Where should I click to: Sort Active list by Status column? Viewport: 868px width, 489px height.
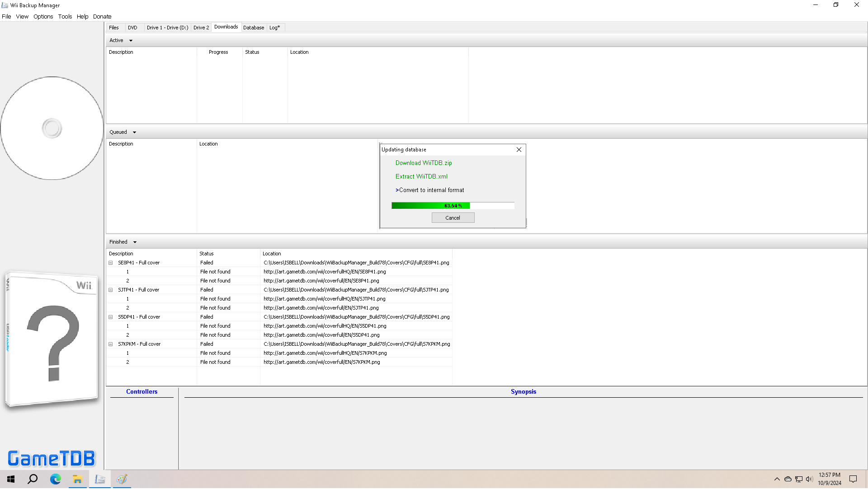[x=265, y=52]
